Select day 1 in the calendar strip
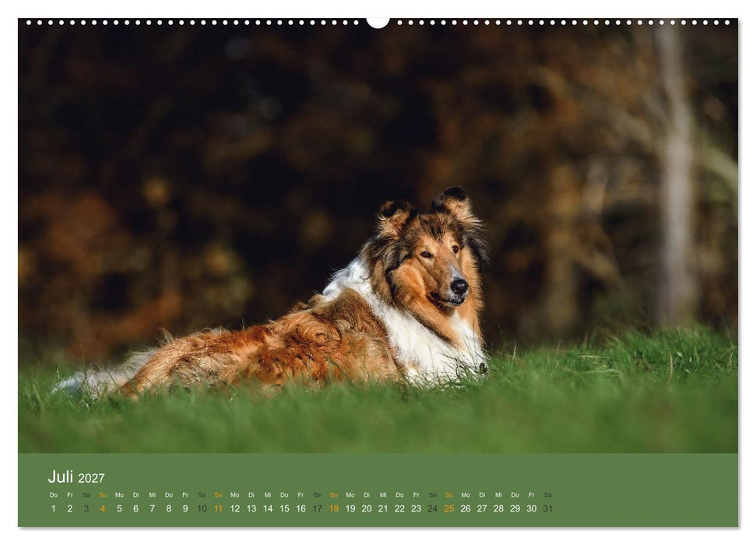The image size is (756, 545). pos(54,508)
